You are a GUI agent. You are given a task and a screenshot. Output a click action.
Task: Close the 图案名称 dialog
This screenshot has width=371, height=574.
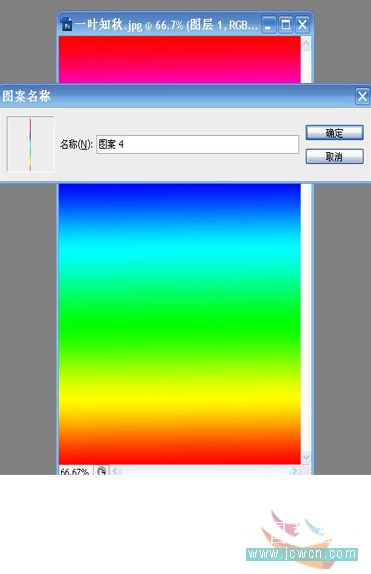[362, 97]
